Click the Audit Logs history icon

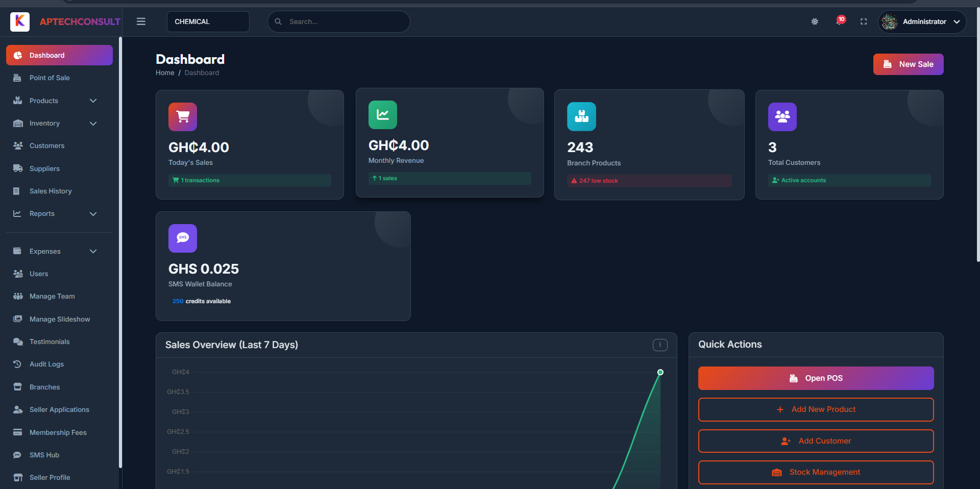[x=17, y=364]
